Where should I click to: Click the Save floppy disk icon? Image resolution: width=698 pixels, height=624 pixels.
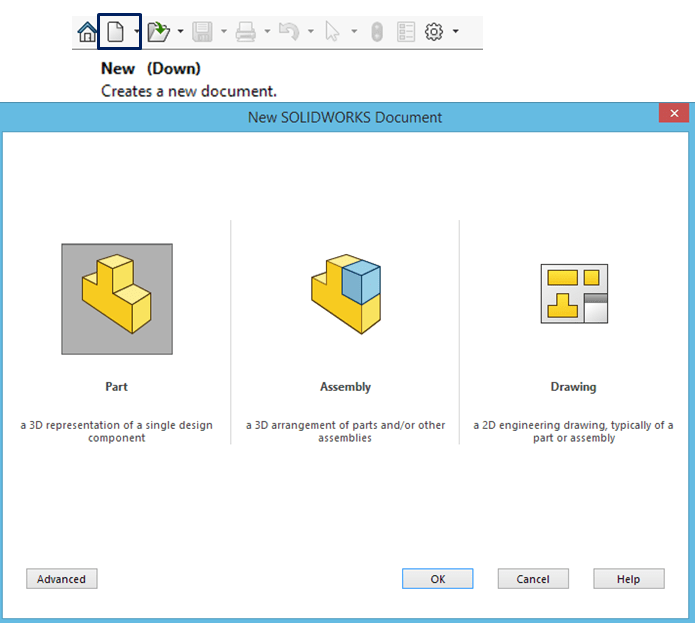[202, 32]
